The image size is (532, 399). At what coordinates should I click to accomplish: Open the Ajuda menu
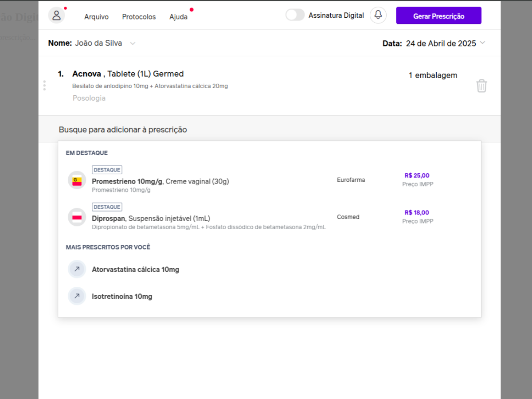click(178, 17)
